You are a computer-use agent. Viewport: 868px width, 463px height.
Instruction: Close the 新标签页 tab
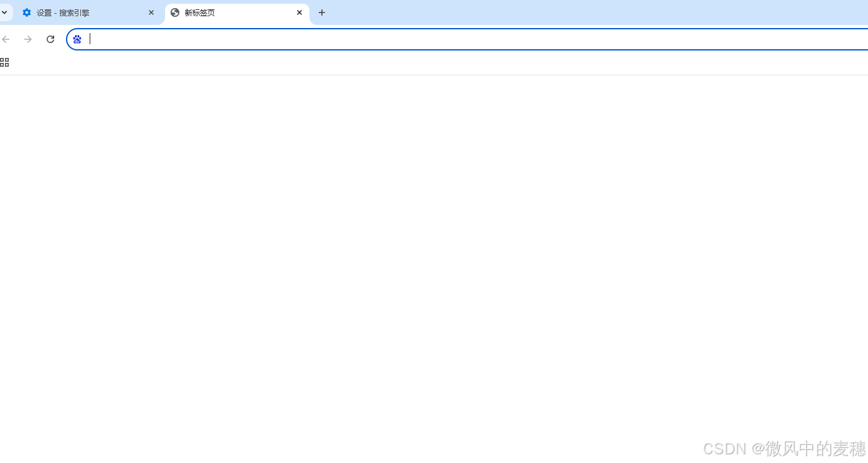pos(300,12)
